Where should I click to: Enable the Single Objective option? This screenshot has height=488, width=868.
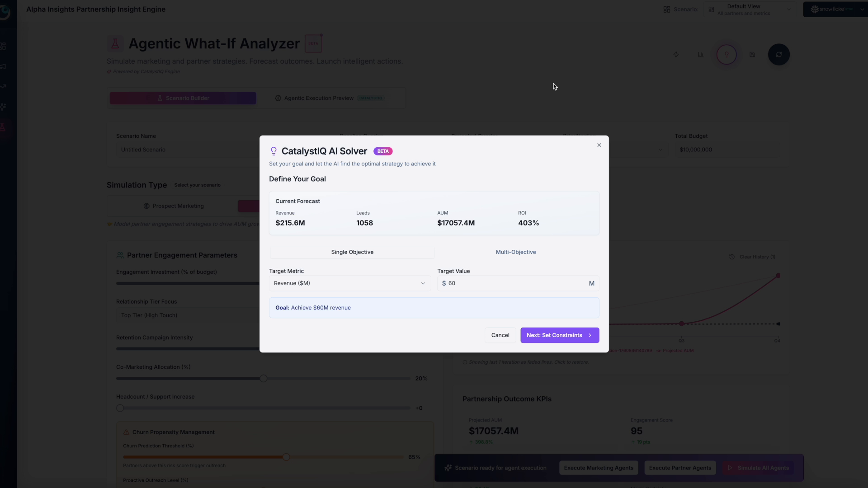coord(352,252)
